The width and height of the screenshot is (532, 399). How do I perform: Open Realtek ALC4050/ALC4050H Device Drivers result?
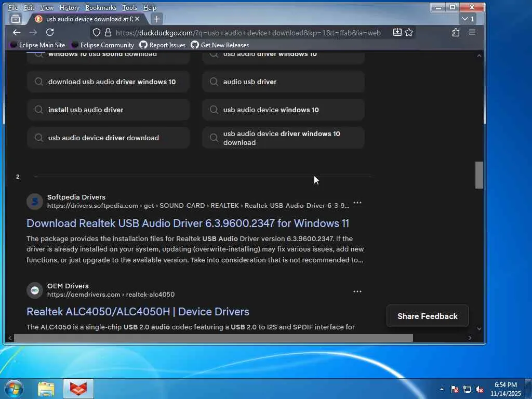pyautogui.click(x=138, y=312)
